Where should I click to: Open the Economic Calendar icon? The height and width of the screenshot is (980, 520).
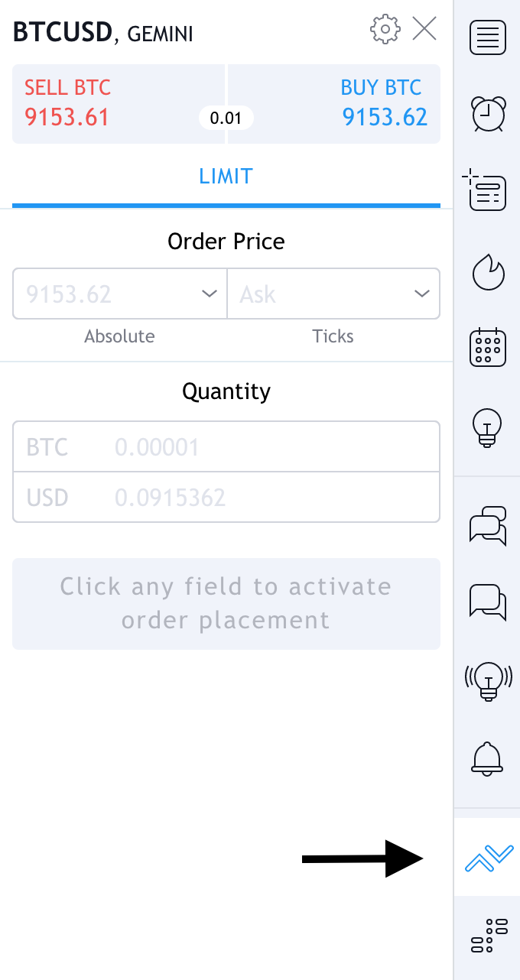tap(487, 348)
